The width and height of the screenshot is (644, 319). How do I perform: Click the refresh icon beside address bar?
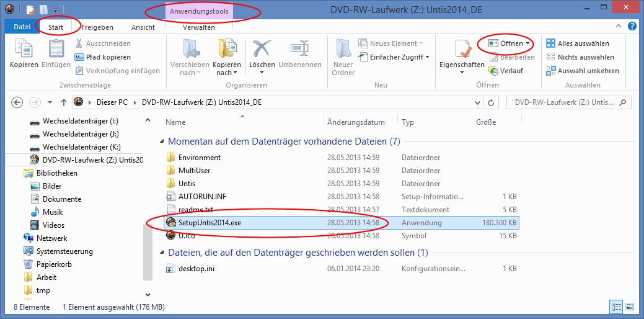pyautogui.click(x=491, y=102)
